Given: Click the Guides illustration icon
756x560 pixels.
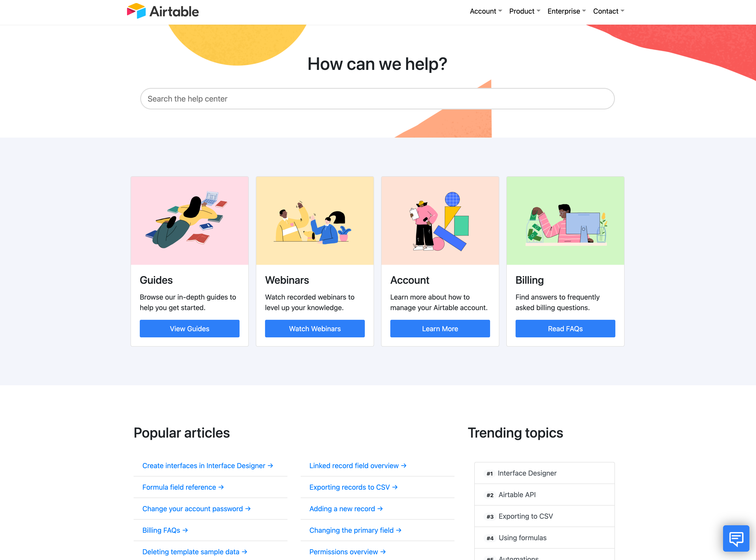Looking at the screenshot, I should tap(189, 221).
